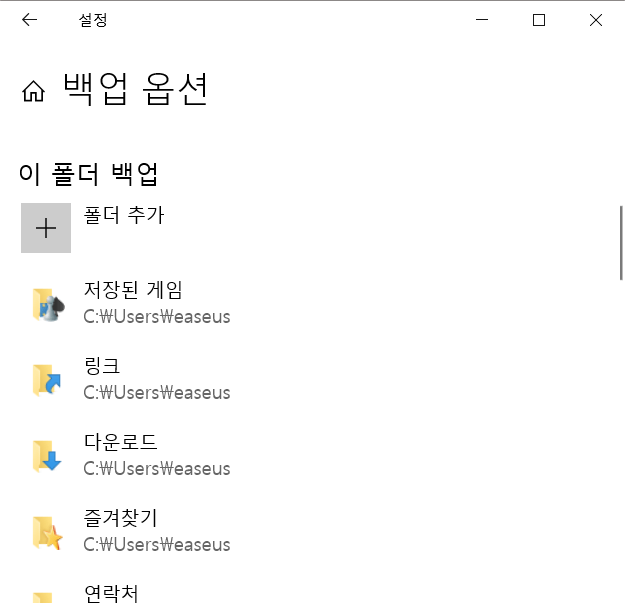The width and height of the screenshot is (625, 603).
Task: Click the 백업 옵션 page title
Action: [x=136, y=89]
